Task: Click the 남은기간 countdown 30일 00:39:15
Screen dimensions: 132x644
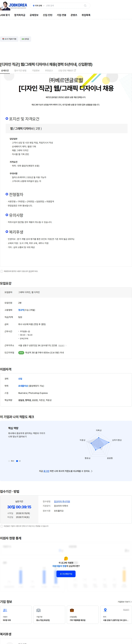Action: point(19,507)
